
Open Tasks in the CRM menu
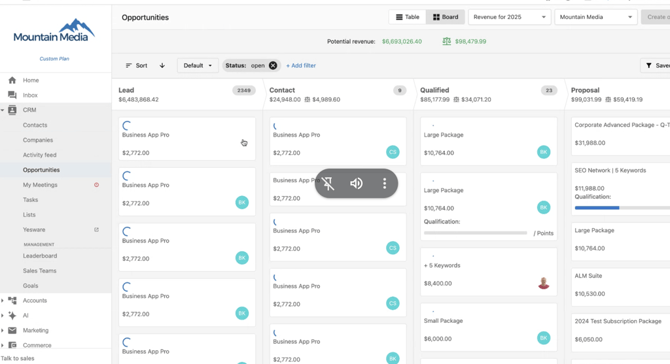click(x=30, y=200)
